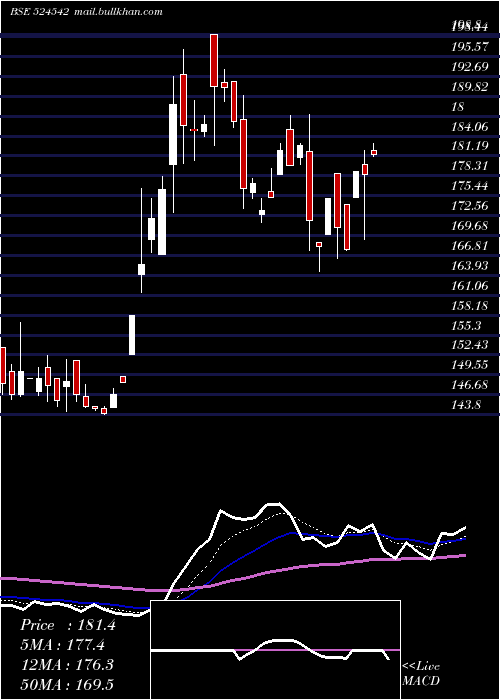
Task: Click the <<Live MACD label
Action: click(421, 673)
